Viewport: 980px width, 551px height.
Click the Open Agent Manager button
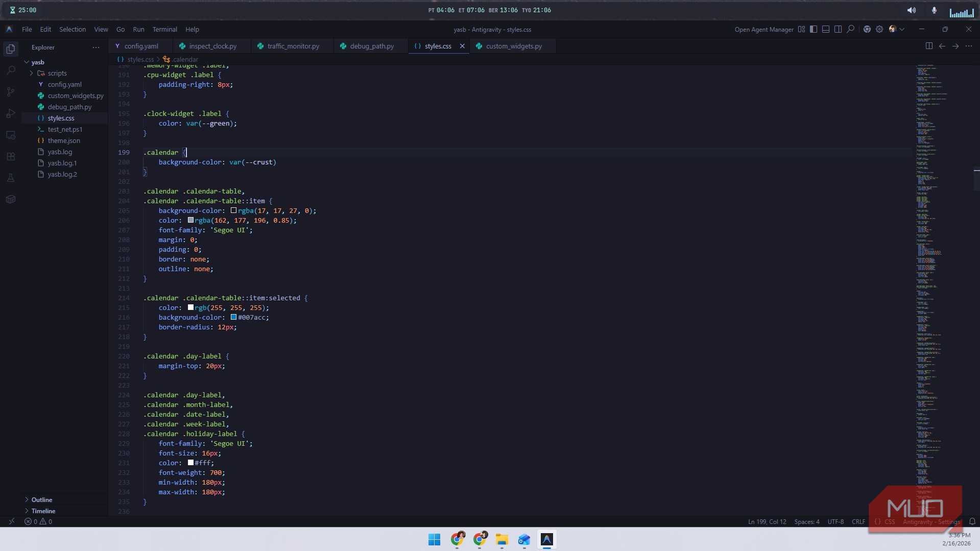click(763, 30)
